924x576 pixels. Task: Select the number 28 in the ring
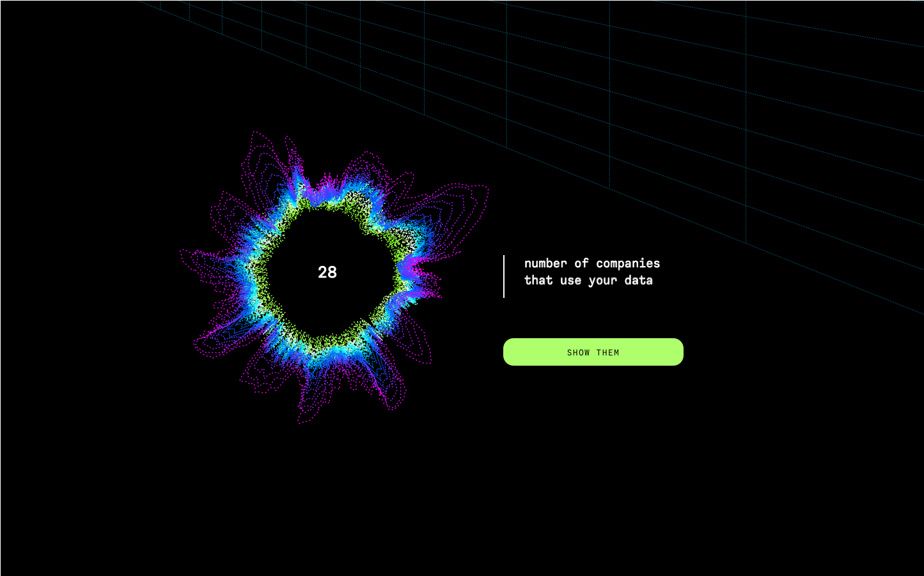click(327, 272)
